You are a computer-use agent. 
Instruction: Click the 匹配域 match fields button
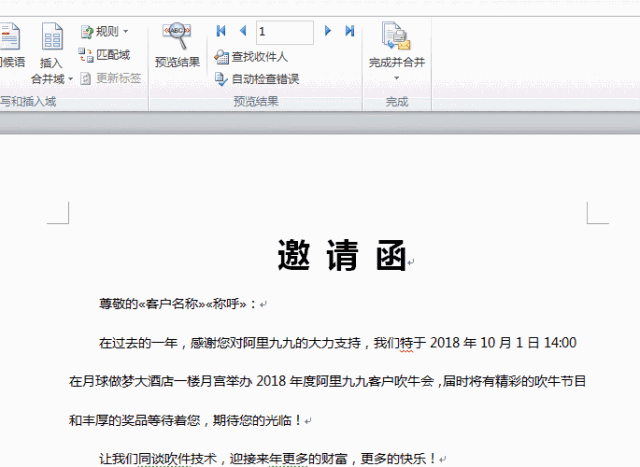pos(104,55)
